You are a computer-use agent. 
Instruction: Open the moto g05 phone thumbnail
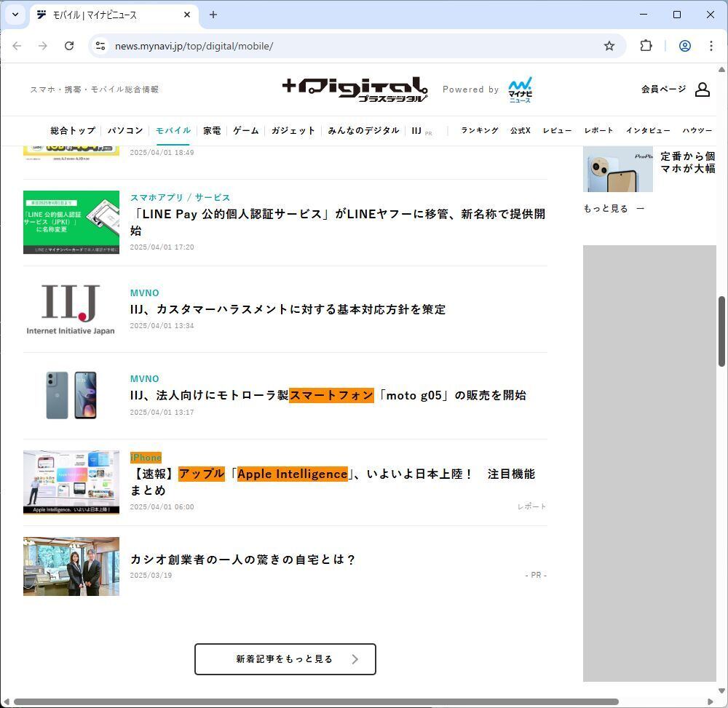pos(71,395)
